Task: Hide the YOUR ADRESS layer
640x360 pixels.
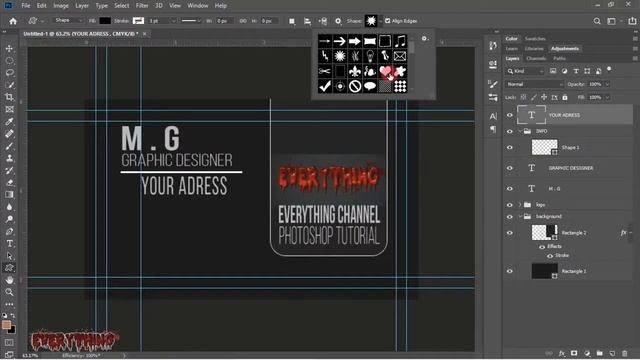Action: 510,115
